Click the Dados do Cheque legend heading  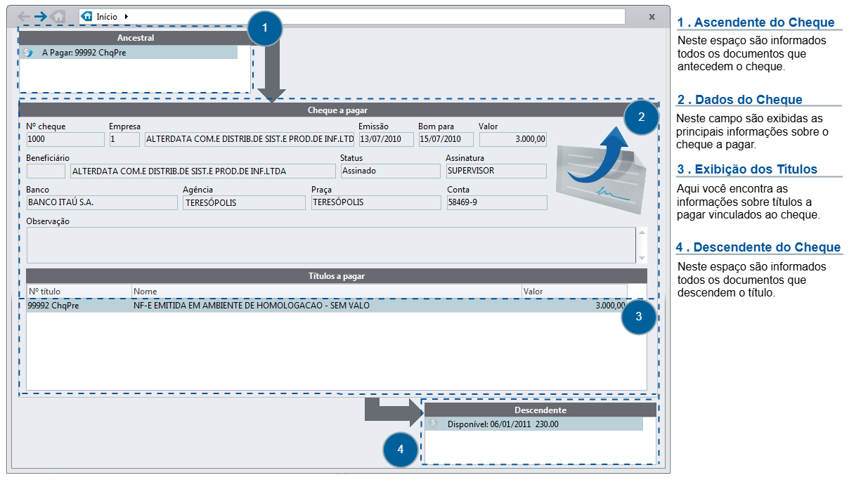tap(739, 100)
